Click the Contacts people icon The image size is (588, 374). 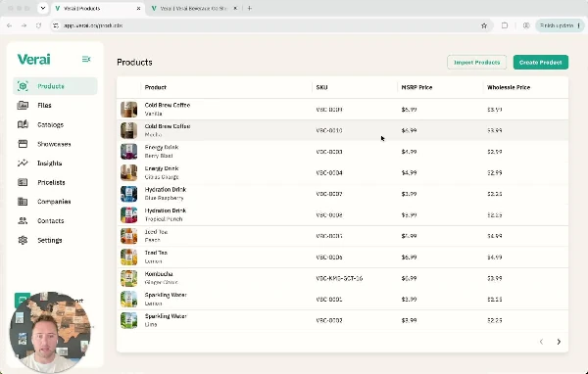pyautogui.click(x=23, y=220)
